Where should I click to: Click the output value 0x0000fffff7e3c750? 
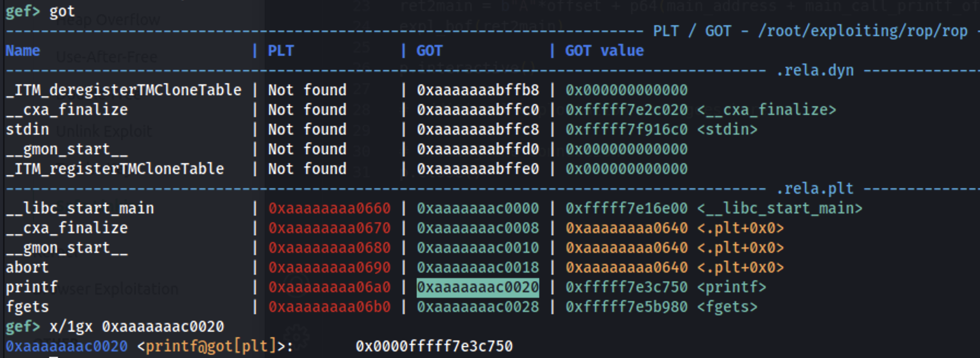[x=434, y=347]
